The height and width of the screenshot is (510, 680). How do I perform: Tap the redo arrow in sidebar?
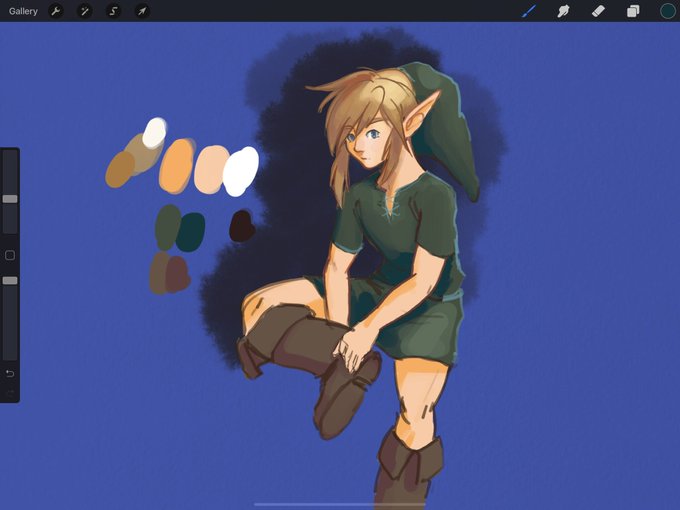click(x=10, y=393)
